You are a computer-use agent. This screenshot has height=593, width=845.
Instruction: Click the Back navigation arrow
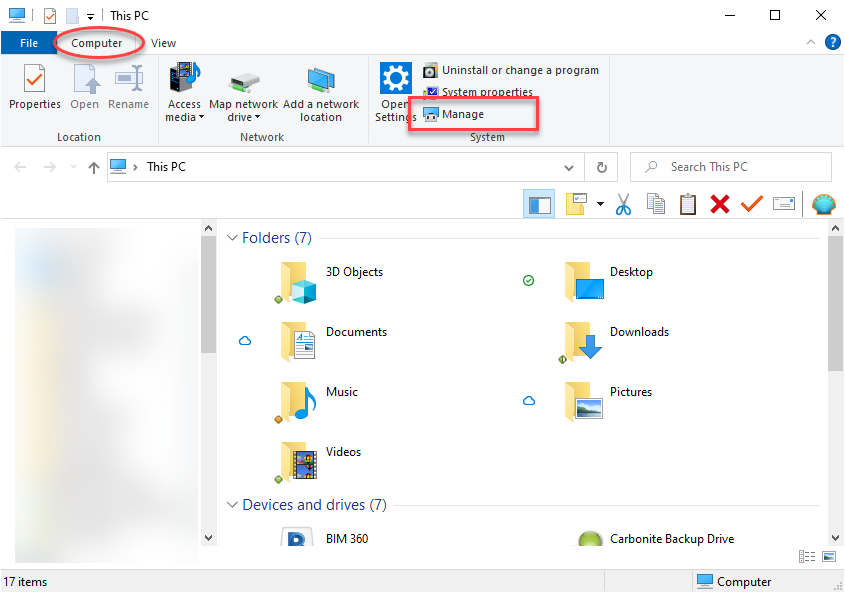20,167
